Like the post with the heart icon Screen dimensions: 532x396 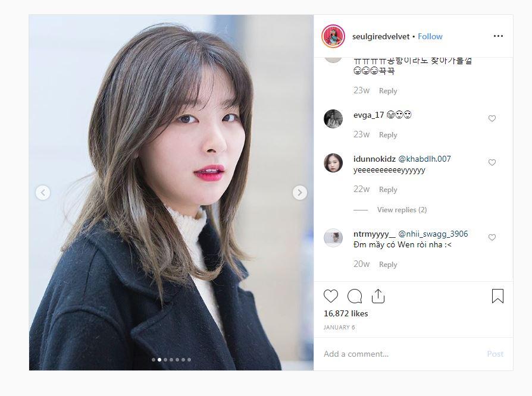point(331,296)
